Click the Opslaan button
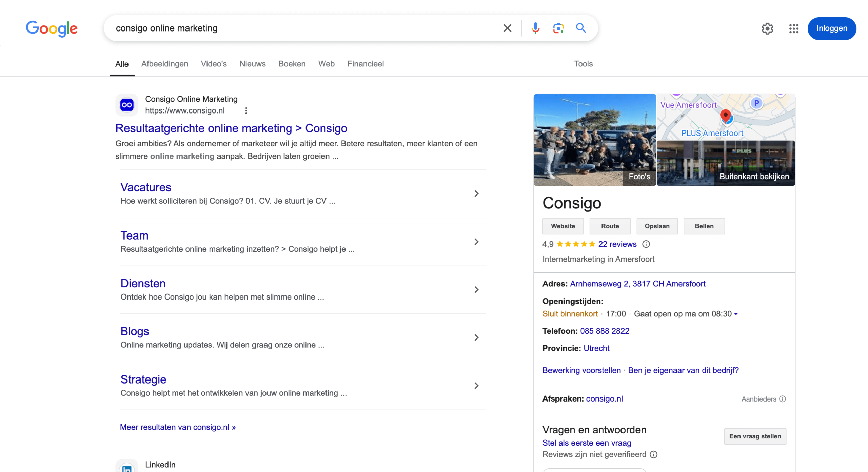 [657, 226]
